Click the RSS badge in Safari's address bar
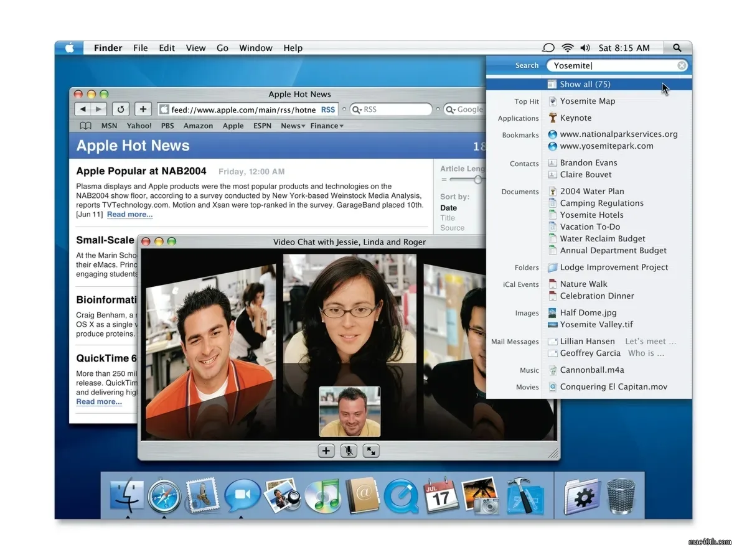This screenshot has width=747, height=560. 328,109
